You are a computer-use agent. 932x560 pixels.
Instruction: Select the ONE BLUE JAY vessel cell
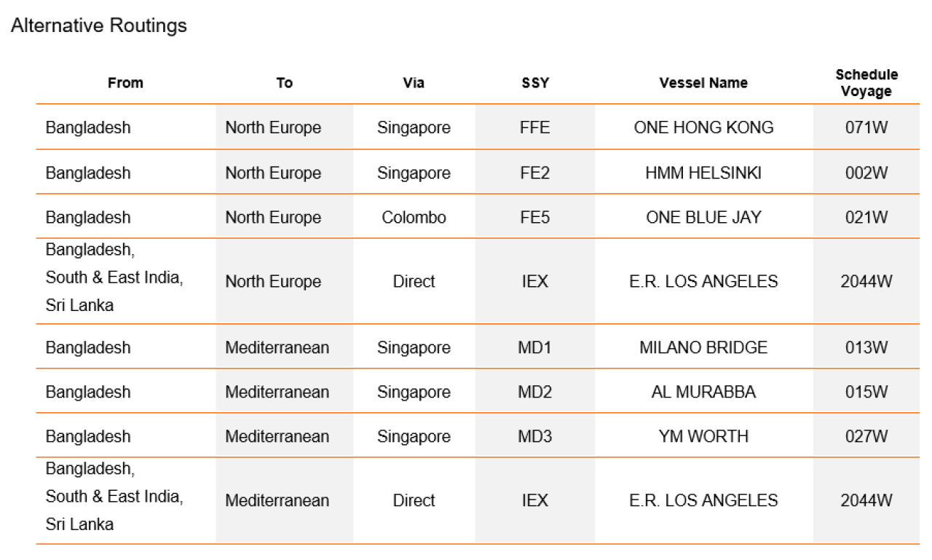click(x=703, y=217)
